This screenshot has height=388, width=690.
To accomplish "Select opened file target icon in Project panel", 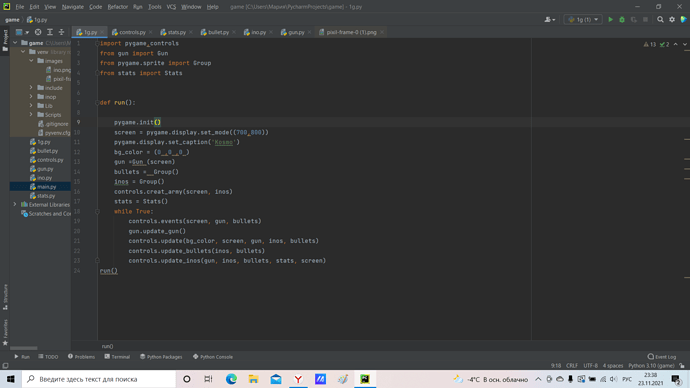I will coord(38,32).
